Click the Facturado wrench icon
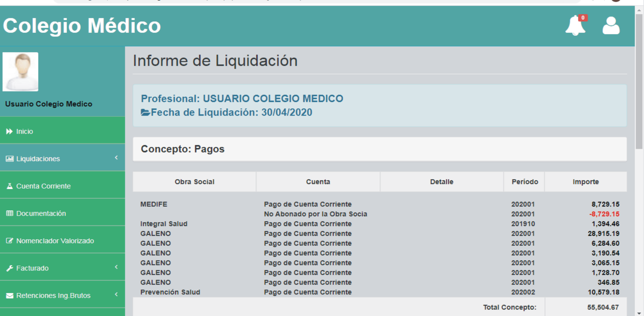Screen dimensions: 644x316 [9, 268]
